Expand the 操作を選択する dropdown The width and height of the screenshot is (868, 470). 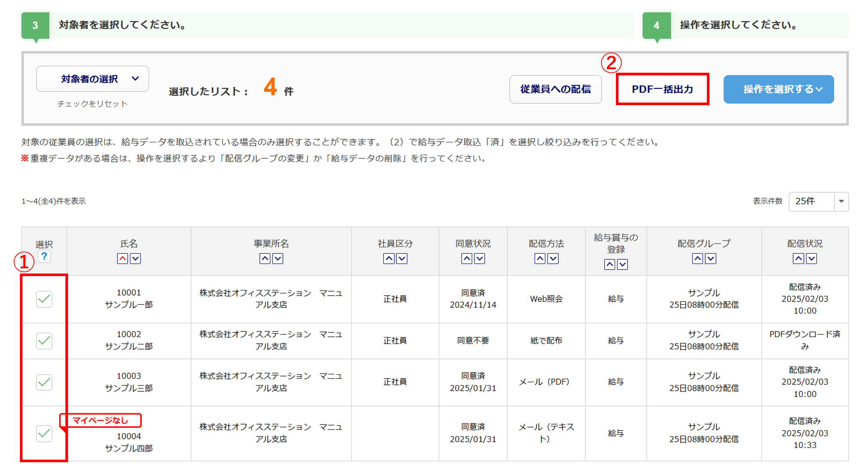[x=778, y=89]
